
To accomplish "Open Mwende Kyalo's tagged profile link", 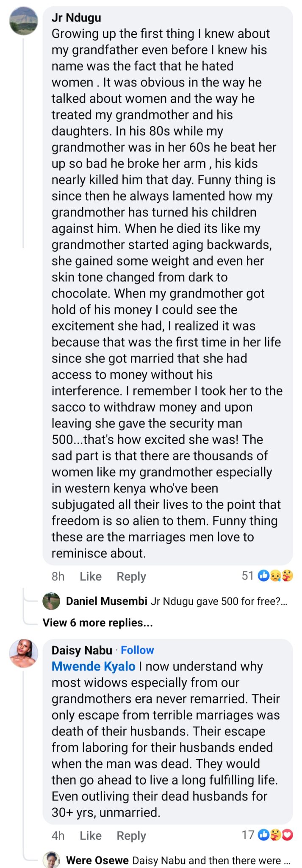I will pyautogui.click(x=93, y=666).
